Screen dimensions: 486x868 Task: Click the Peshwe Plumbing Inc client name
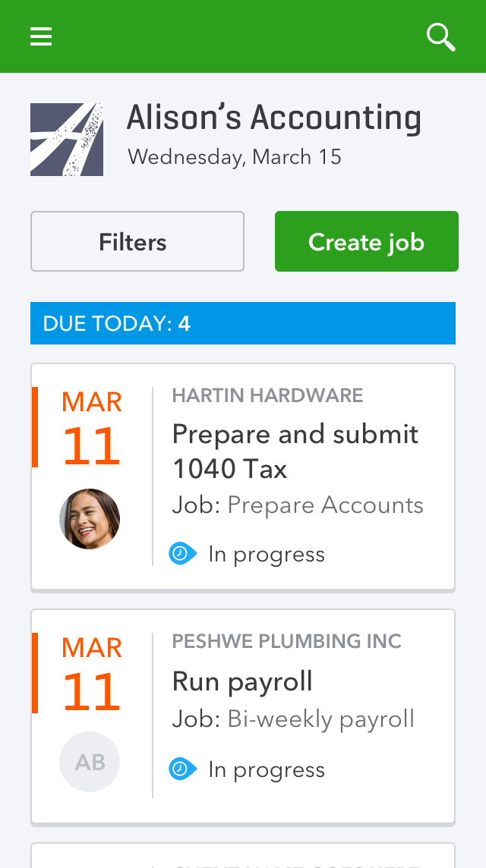coord(286,641)
